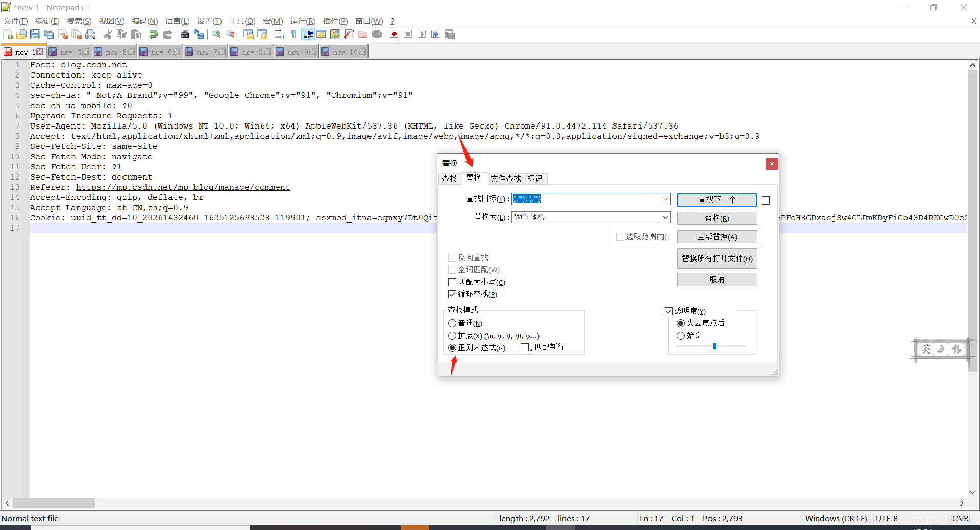Click the 查找下一个 button

[x=717, y=199]
